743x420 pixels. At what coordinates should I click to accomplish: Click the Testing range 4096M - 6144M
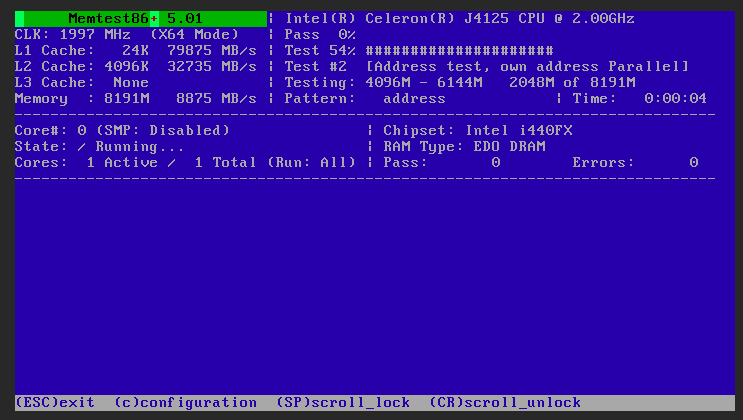click(x=383, y=83)
